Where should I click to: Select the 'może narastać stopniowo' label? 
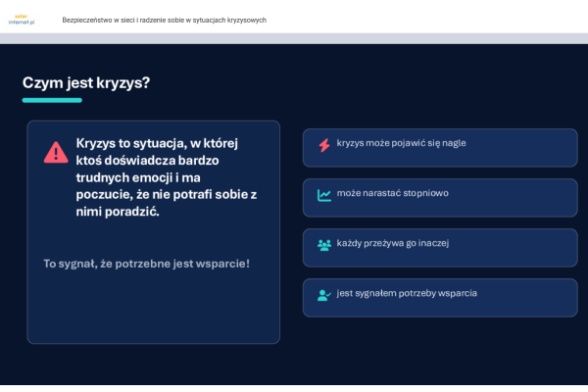click(392, 194)
